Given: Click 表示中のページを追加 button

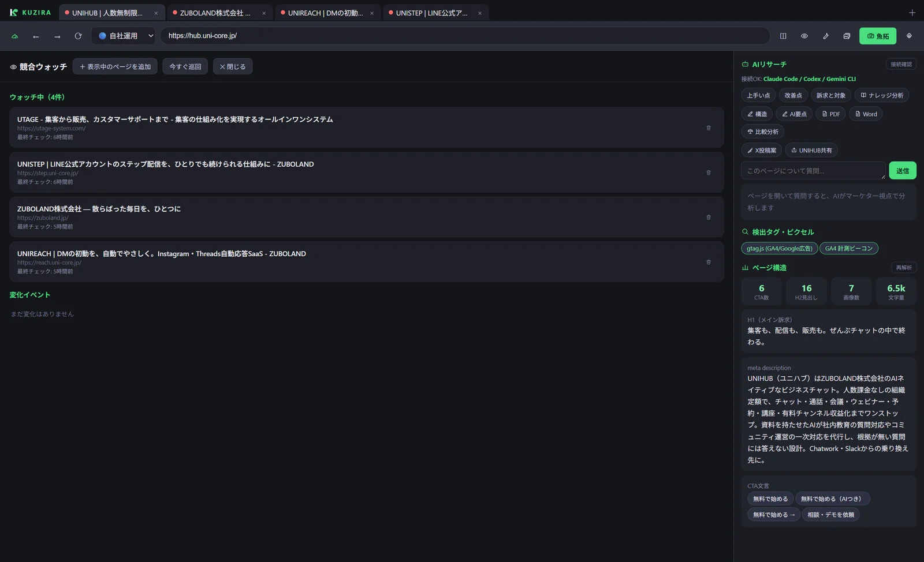Looking at the screenshot, I should tap(115, 66).
